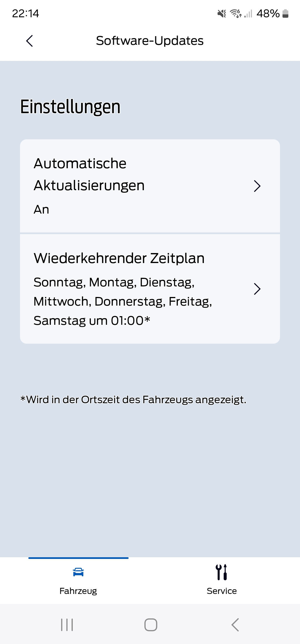Tap the Wi-Fi icon in the status bar

click(x=236, y=14)
